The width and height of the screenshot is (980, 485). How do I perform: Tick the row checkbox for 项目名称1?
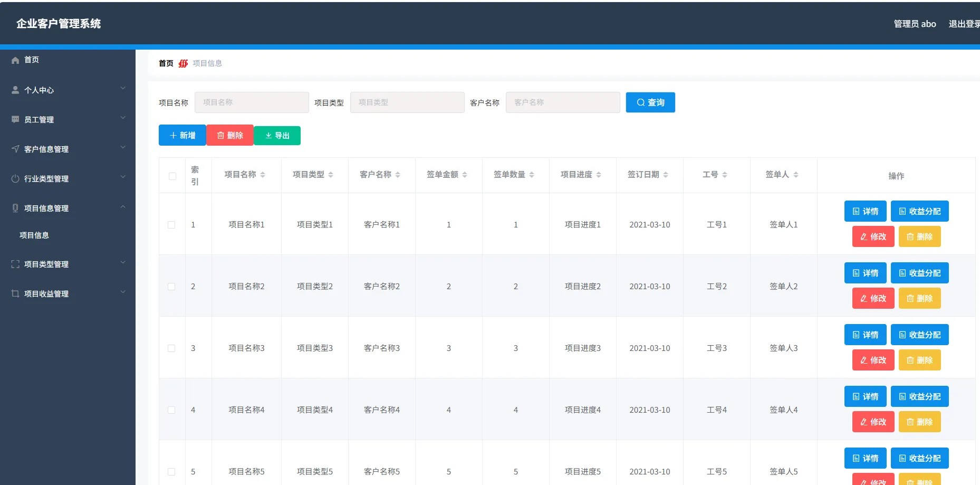(171, 224)
